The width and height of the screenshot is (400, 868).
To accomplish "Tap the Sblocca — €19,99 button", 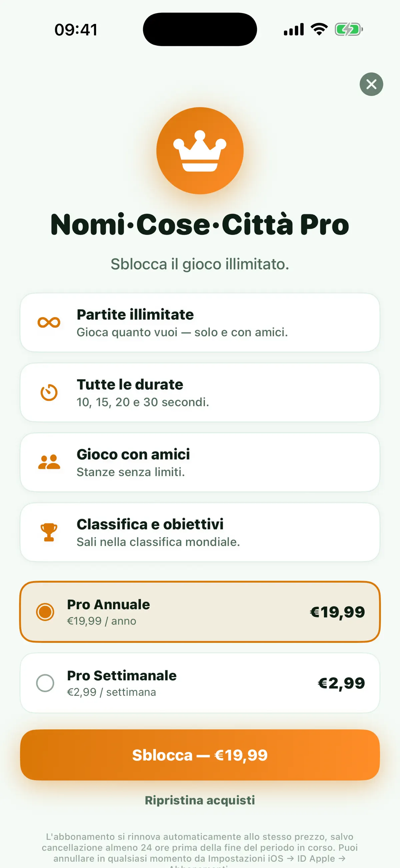I will (x=200, y=755).
